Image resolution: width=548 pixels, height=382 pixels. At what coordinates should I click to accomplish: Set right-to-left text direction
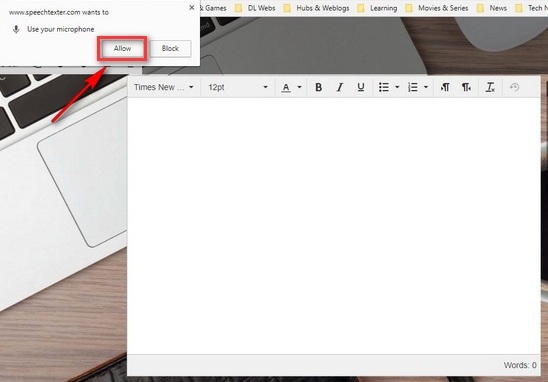467,87
